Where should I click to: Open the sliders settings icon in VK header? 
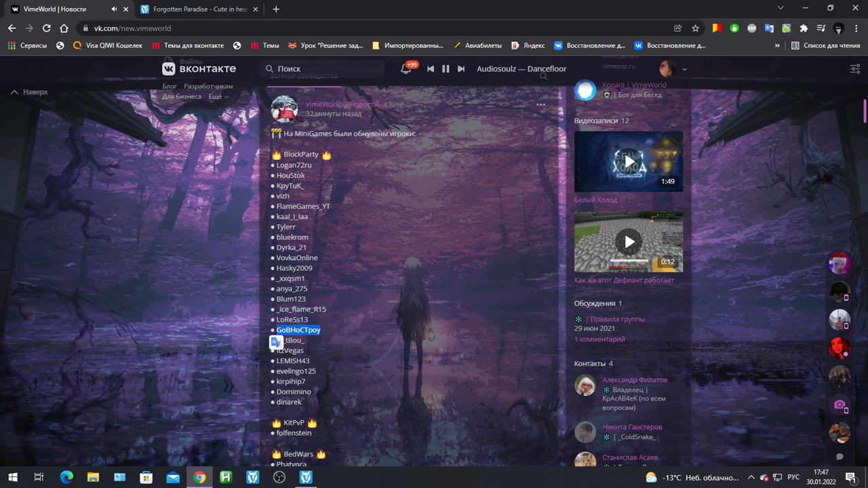[x=855, y=68]
